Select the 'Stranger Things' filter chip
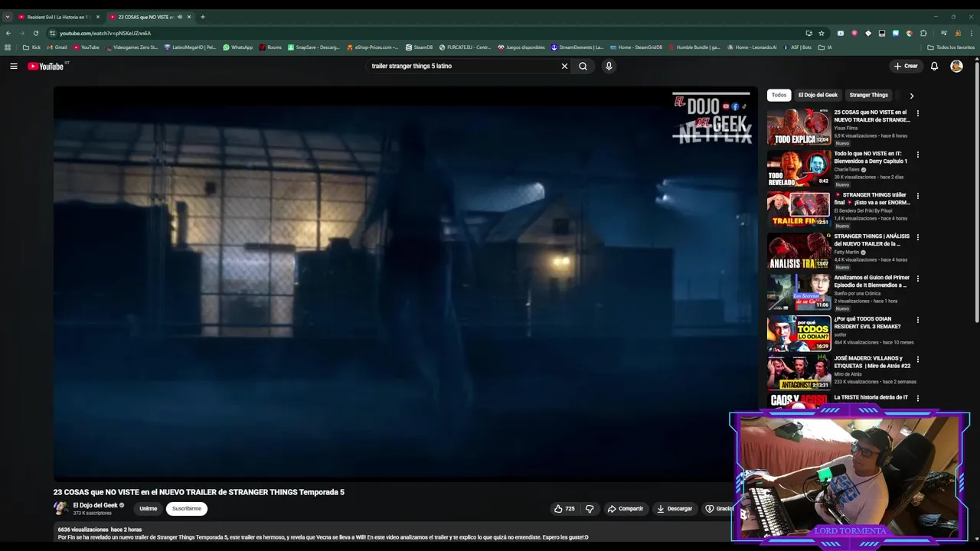This screenshot has height=551, width=980. pos(868,95)
